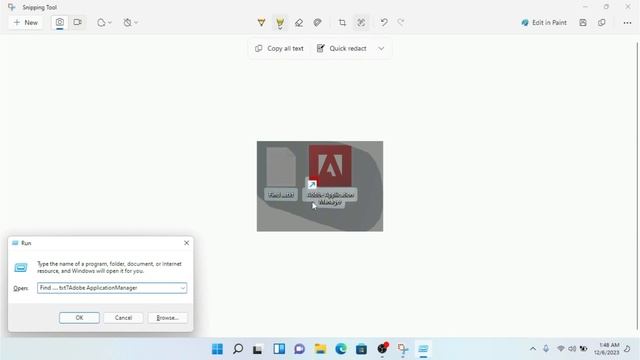The width and height of the screenshot is (640, 360).
Task: Copy the snip to clipboard icon
Action: (x=602, y=22)
